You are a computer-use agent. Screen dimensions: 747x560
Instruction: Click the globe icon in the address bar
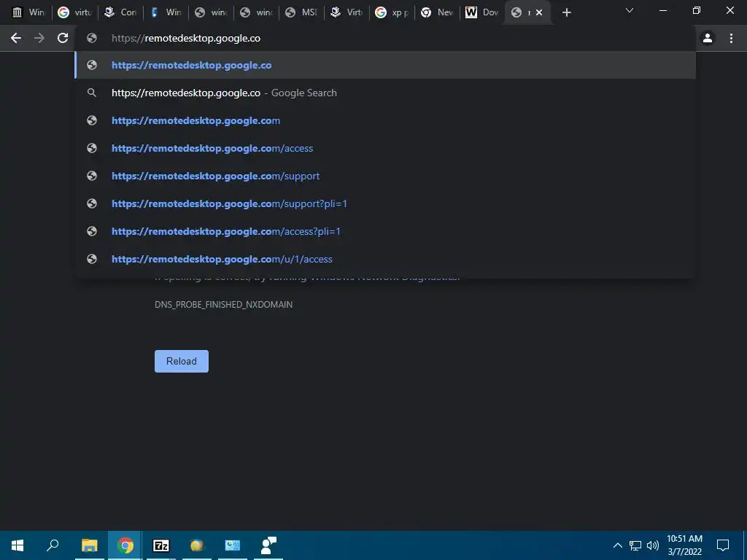(92, 38)
